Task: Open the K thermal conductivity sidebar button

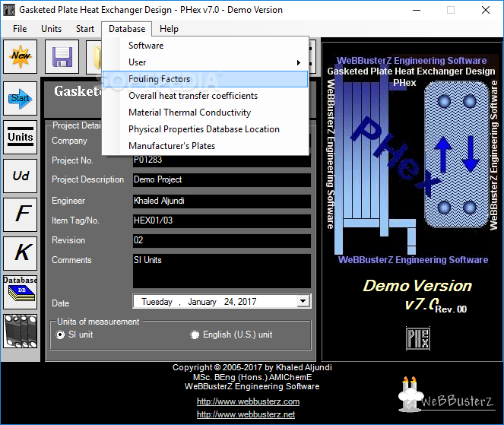Action: (x=21, y=253)
